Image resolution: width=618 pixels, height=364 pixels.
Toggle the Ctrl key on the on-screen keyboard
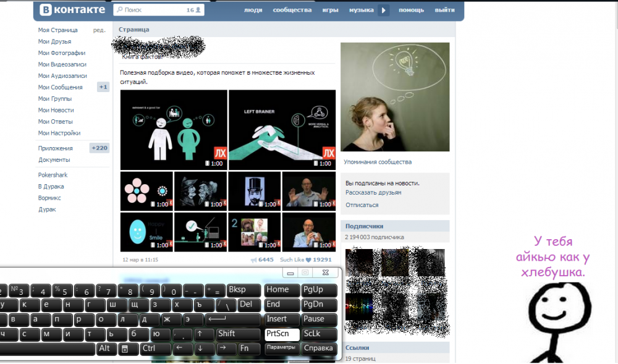155,349
